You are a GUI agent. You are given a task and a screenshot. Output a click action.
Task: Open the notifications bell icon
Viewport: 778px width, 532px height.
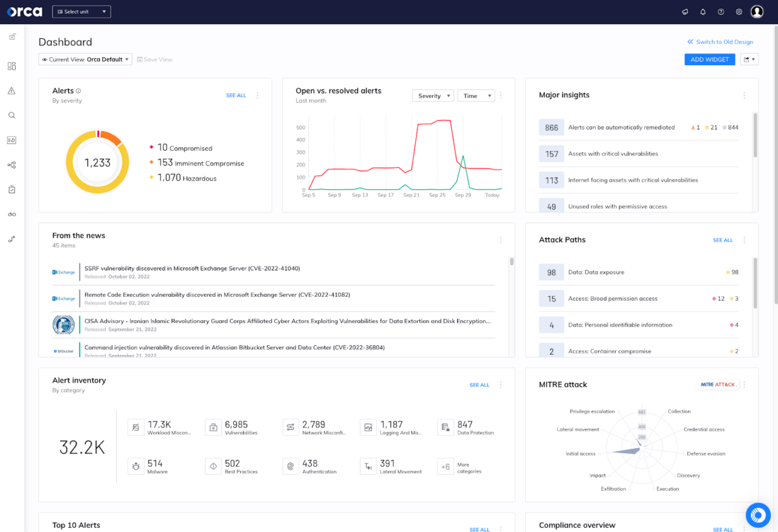[x=703, y=12]
